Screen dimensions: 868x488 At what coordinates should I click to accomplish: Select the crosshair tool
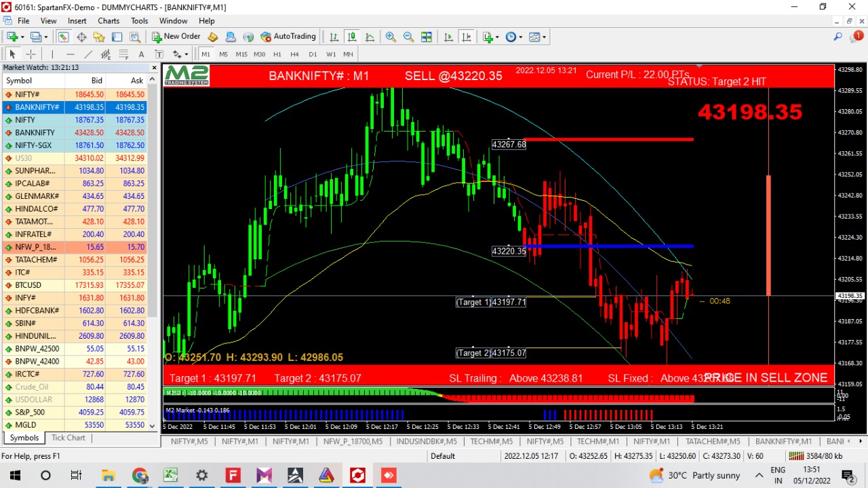coord(31,54)
